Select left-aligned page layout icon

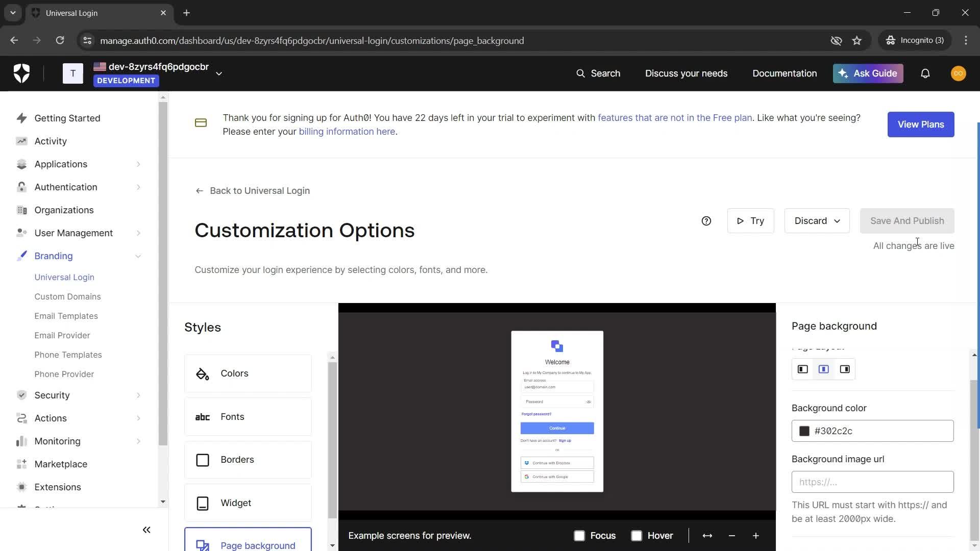(803, 369)
